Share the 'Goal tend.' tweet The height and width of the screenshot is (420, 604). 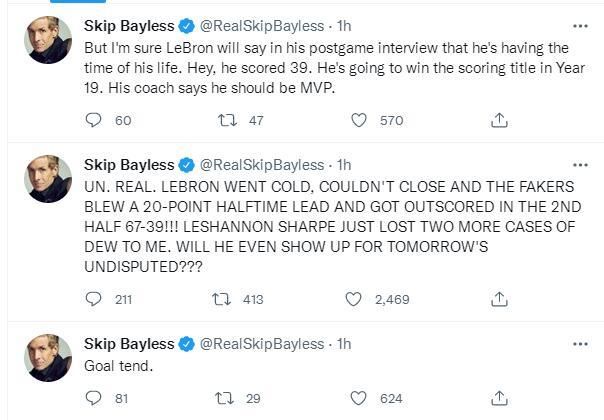(x=498, y=398)
